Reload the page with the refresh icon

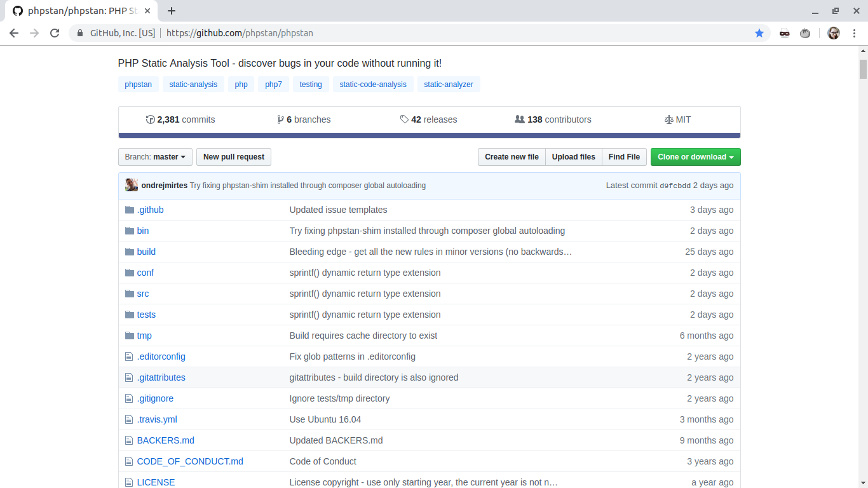click(55, 33)
